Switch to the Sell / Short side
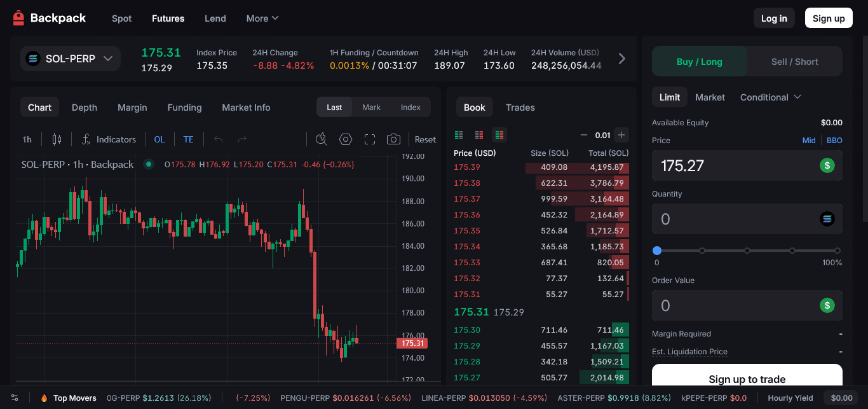The height and width of the screenshot is (409, 868). tap(794, 61)
